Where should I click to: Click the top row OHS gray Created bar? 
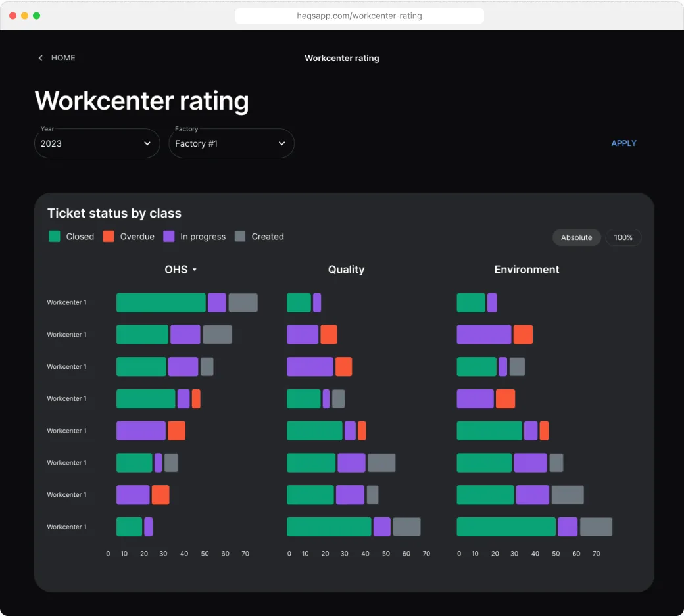point(243,302)
